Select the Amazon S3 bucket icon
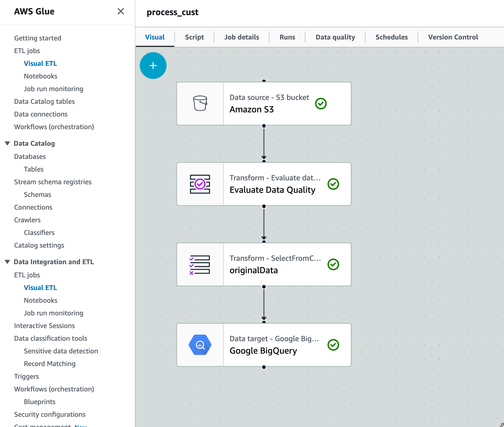Screen dimensions: 504x427 [x=200, y=103]
